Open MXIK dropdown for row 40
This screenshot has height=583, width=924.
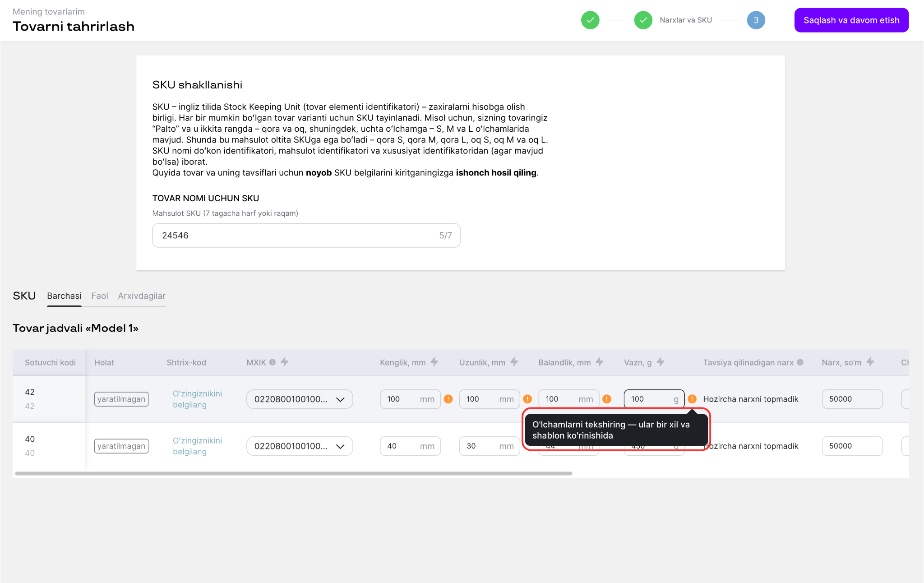coord(300,446)
